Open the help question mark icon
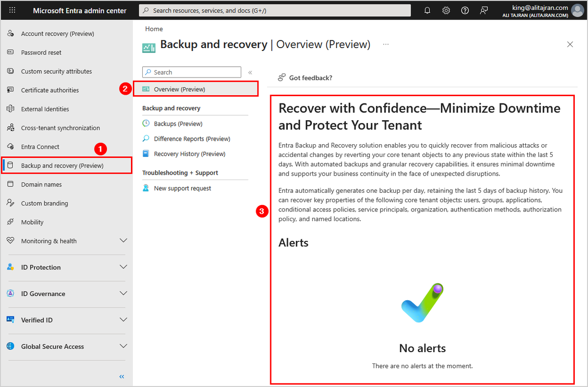Image resolution: width=588 pixels, height=387 pixels. [465, 10]
